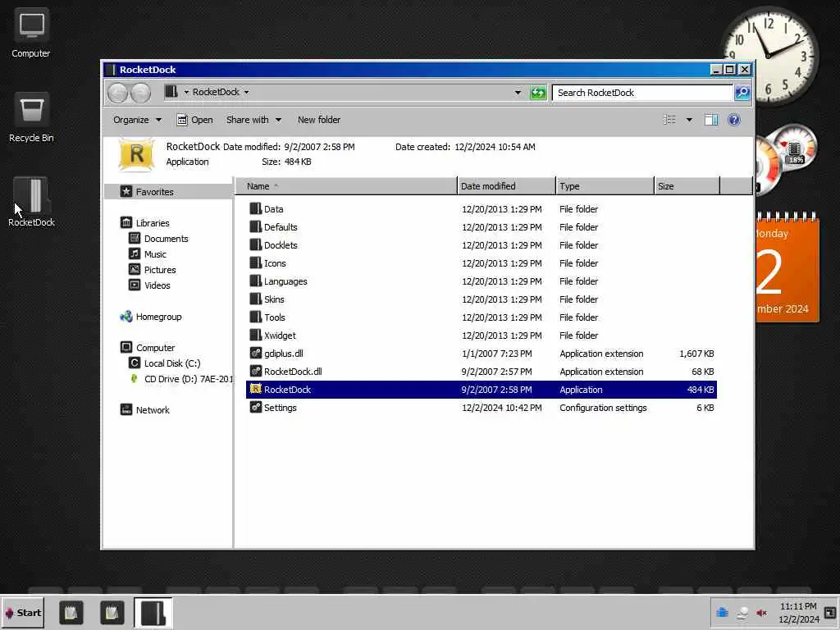Sort by the Name column header

pyautogui.click(x=346, y=186)
